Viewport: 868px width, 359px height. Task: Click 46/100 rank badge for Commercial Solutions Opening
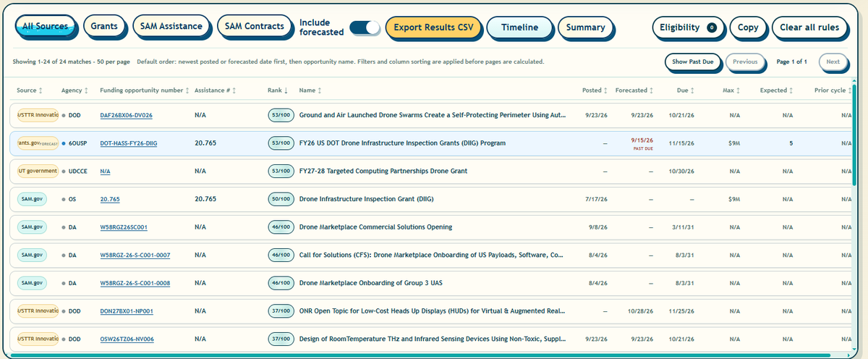(x=279, y=227)
